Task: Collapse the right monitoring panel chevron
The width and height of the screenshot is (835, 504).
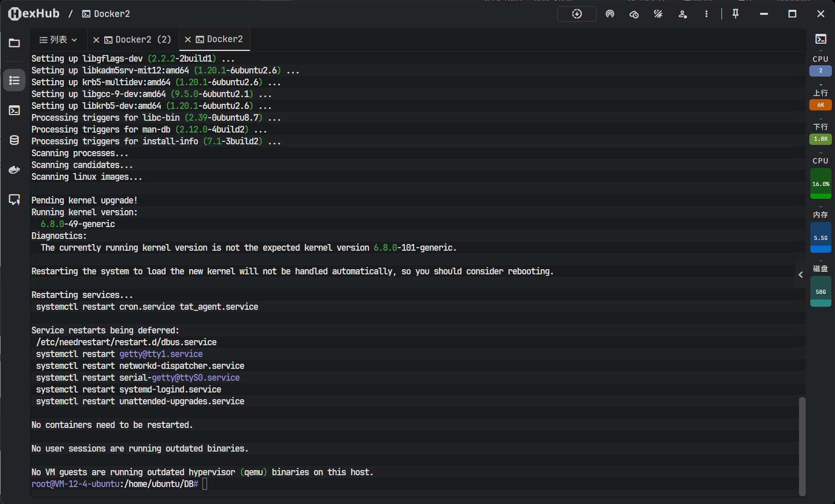Action: [801, 275]
